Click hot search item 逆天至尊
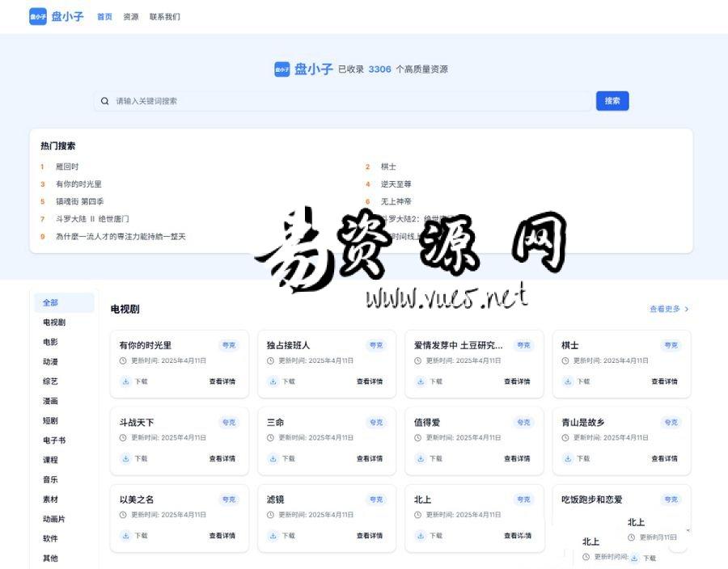Viewport: 728px width, 569px height. (396, 184)
